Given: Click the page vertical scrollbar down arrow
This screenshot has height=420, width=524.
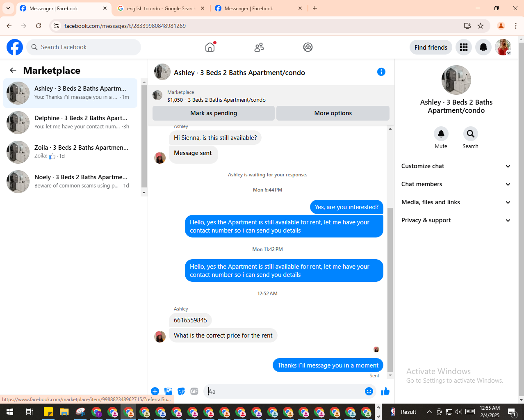Looking at the screenshot, I should coord(521,400).
